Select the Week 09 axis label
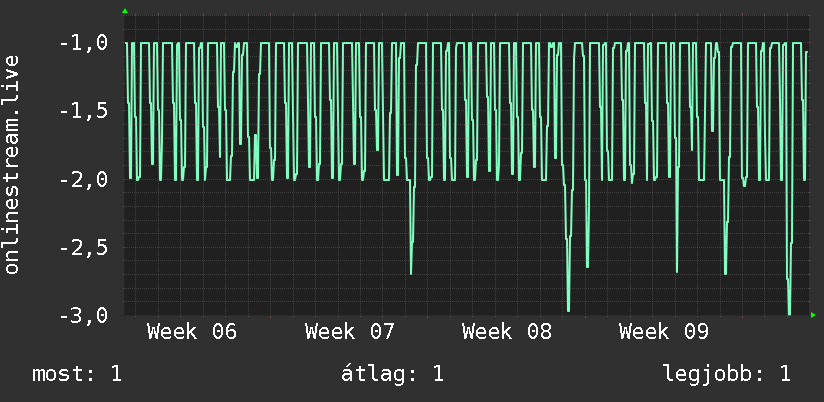 click(664, 332)
